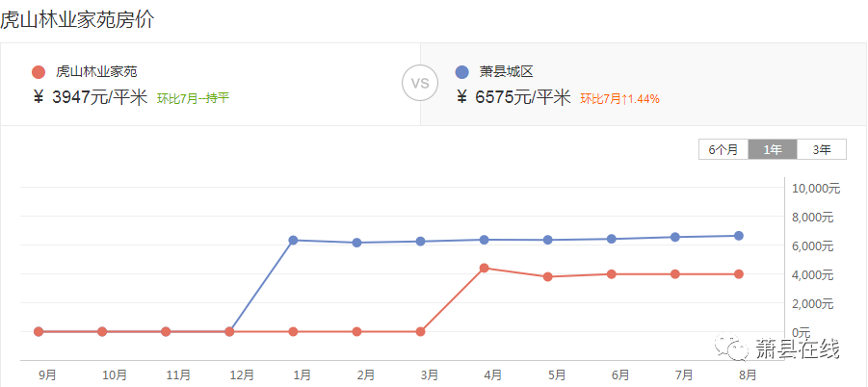
Task: Click the blue 萧县城区 legend dot
Action: (461, 72)
